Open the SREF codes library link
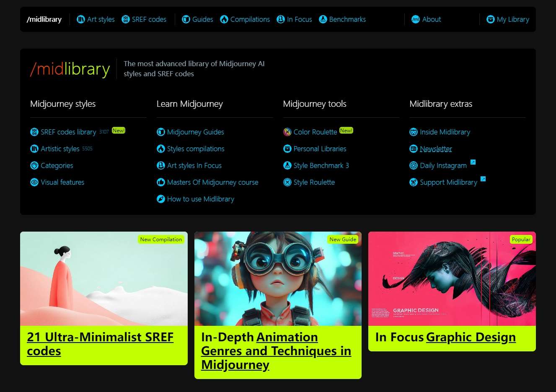 [68, 132]
